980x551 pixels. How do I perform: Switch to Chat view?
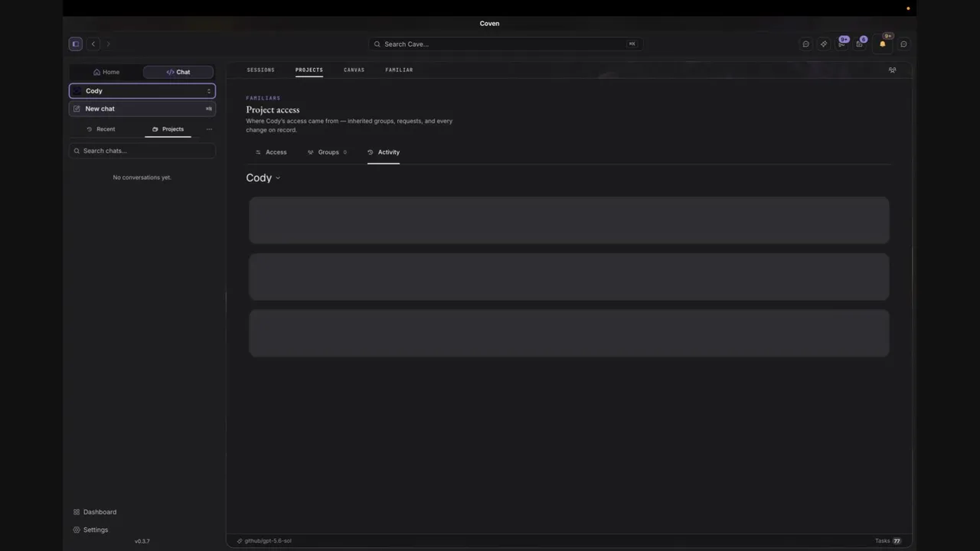pyautogui.click(x=178, y=72)
